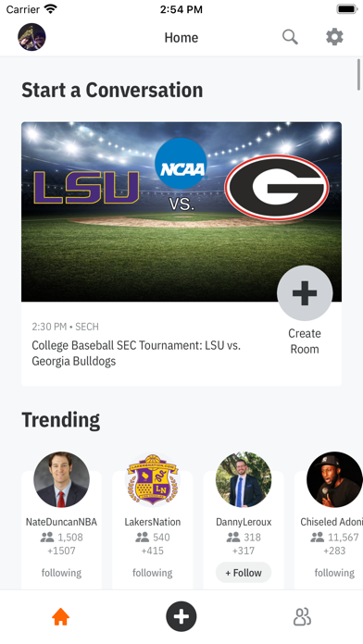Open the people tab in the bottom bar
Viewport: 363px width, 644px height.
[x=302, y=617]
